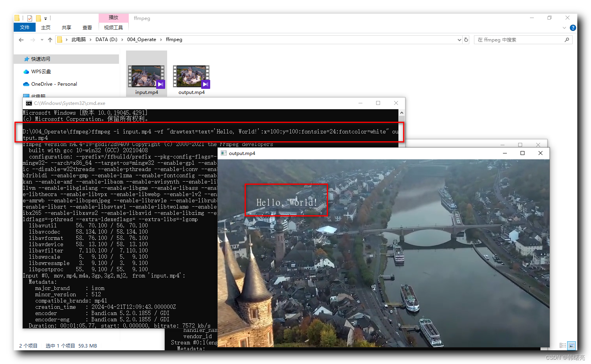Open Explorer help via question mark icon
This screenshot has height=364, width=591.
573,28
